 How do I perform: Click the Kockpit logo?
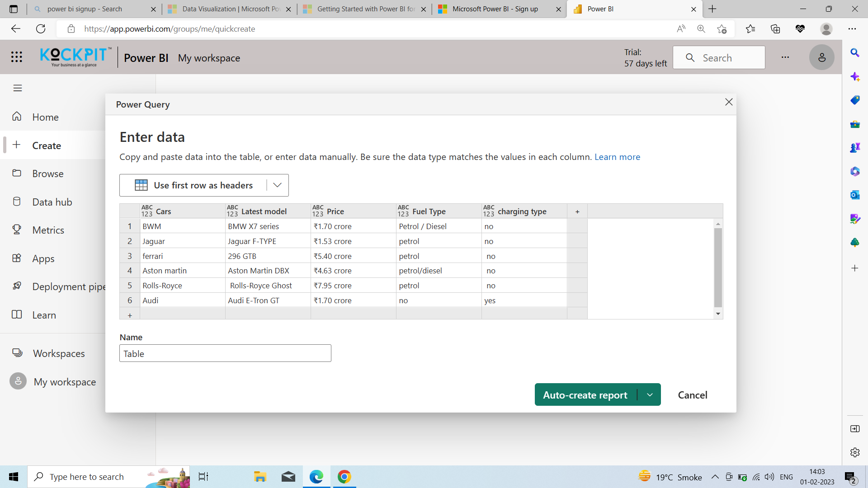click(75, 57)
